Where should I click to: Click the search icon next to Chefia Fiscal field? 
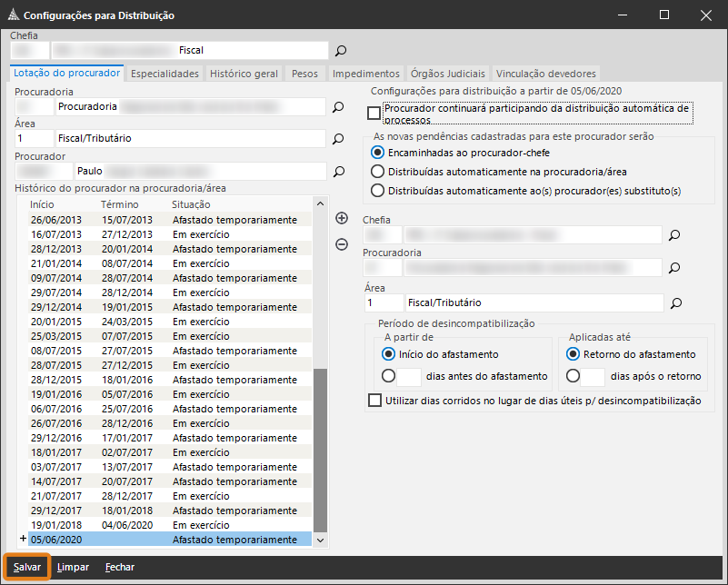coord(341,51)
